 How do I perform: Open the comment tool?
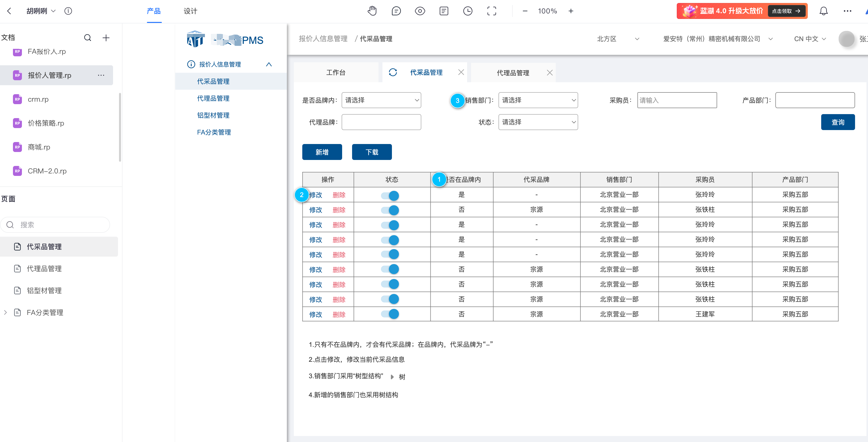396,11
